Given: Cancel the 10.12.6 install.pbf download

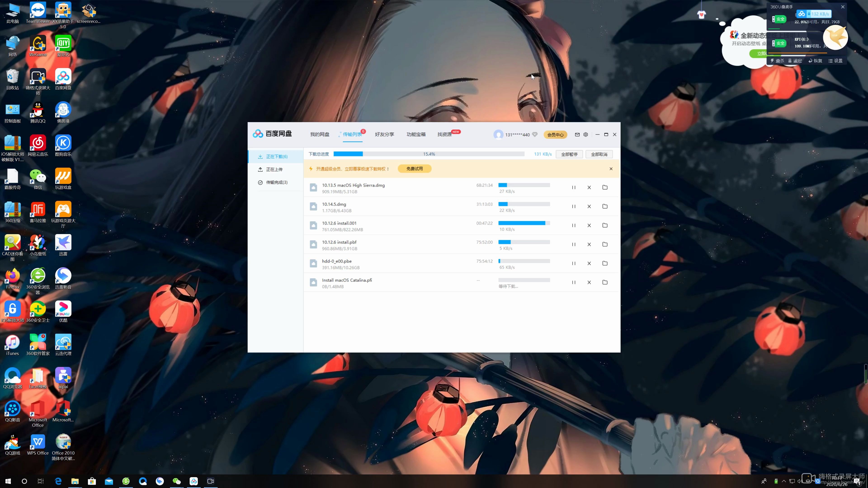Looking at the screenshot, I should (589, 244).
